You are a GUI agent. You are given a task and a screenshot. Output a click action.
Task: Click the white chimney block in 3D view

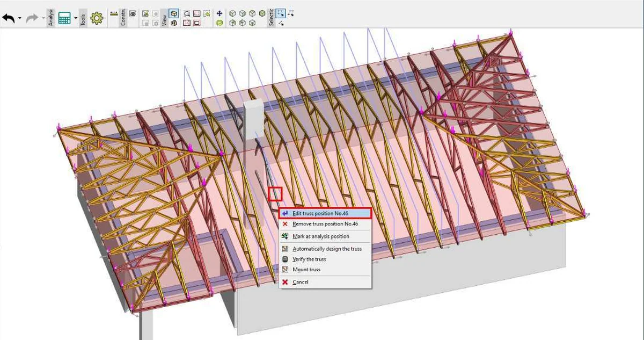253,118
